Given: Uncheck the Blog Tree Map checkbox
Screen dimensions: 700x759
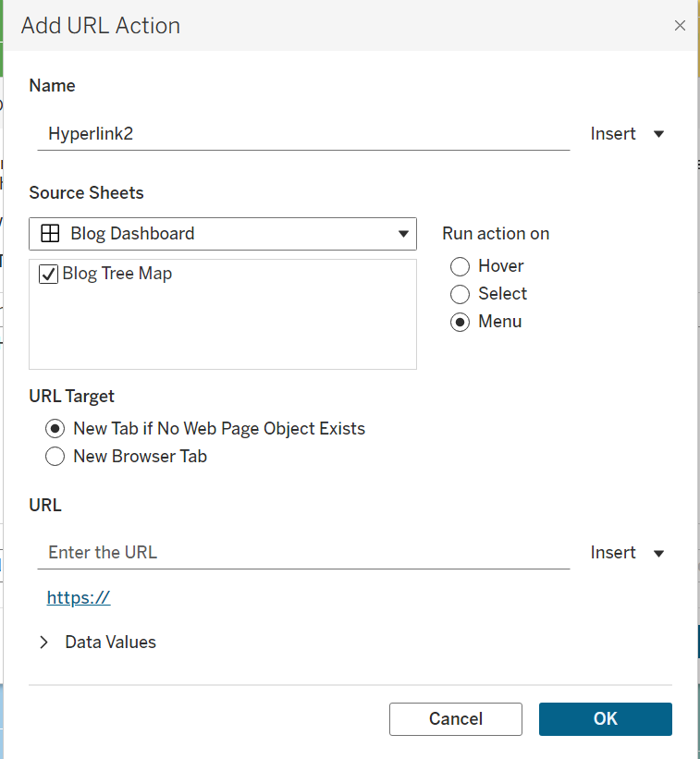Looking at the screenshot, I should pos(49,275).
